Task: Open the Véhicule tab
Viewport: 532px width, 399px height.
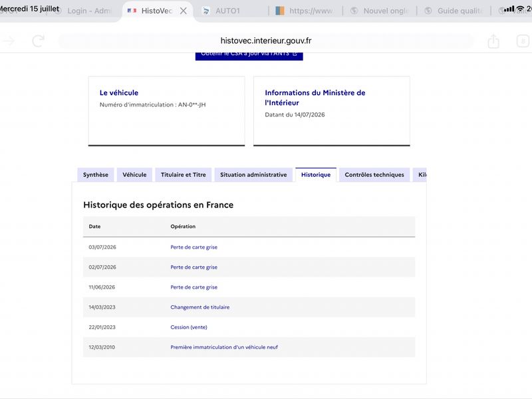Action: click(x=134, y=175)
